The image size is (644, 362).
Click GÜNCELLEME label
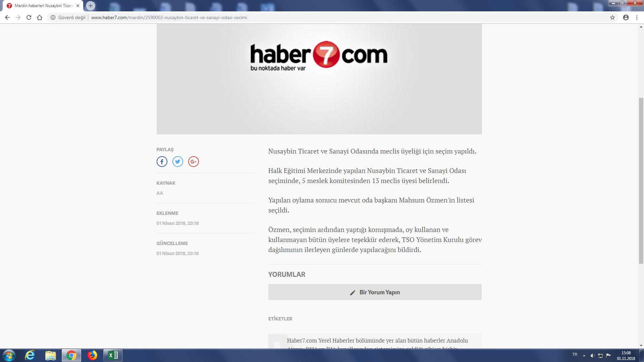[x=172, y=243]
